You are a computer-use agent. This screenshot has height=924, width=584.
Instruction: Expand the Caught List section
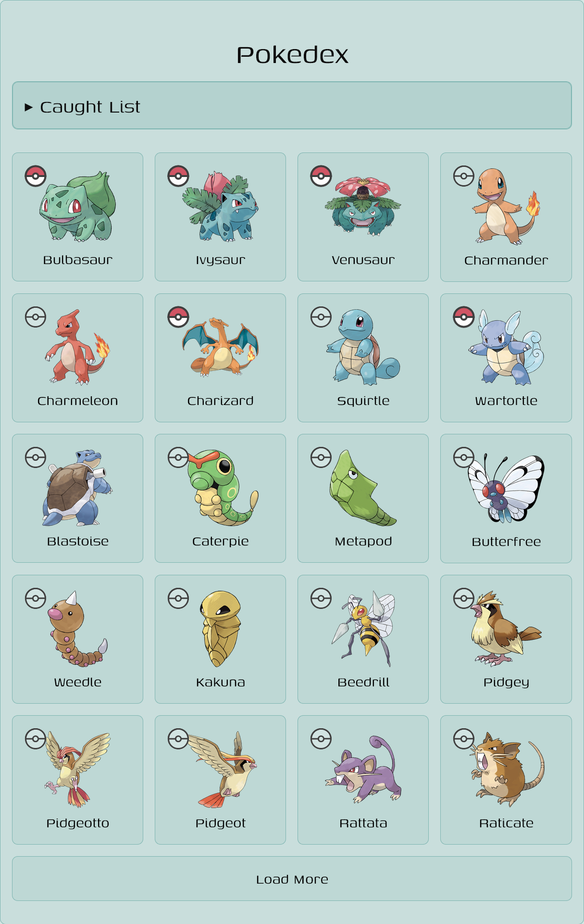(x=292, y=105)
